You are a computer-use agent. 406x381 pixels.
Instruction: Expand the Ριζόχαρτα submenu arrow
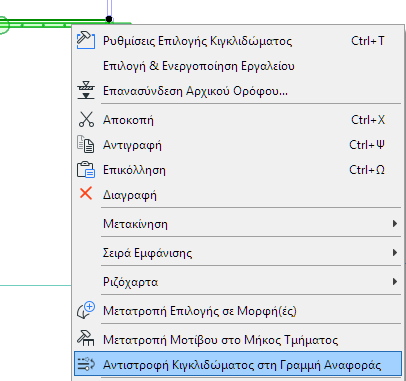(x=395, y=281)
